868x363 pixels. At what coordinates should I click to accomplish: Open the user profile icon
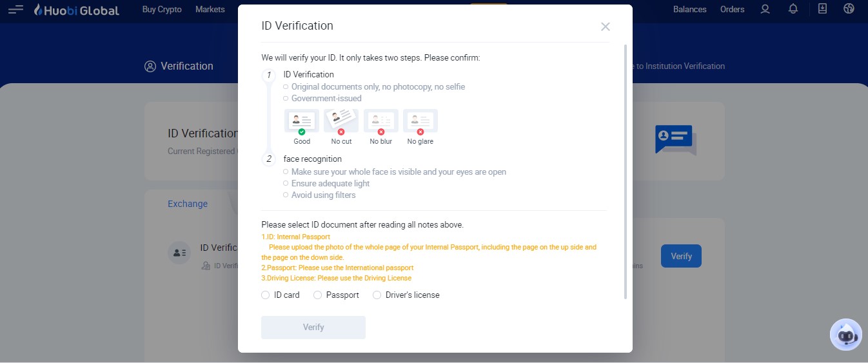click(x=765, y=10)
